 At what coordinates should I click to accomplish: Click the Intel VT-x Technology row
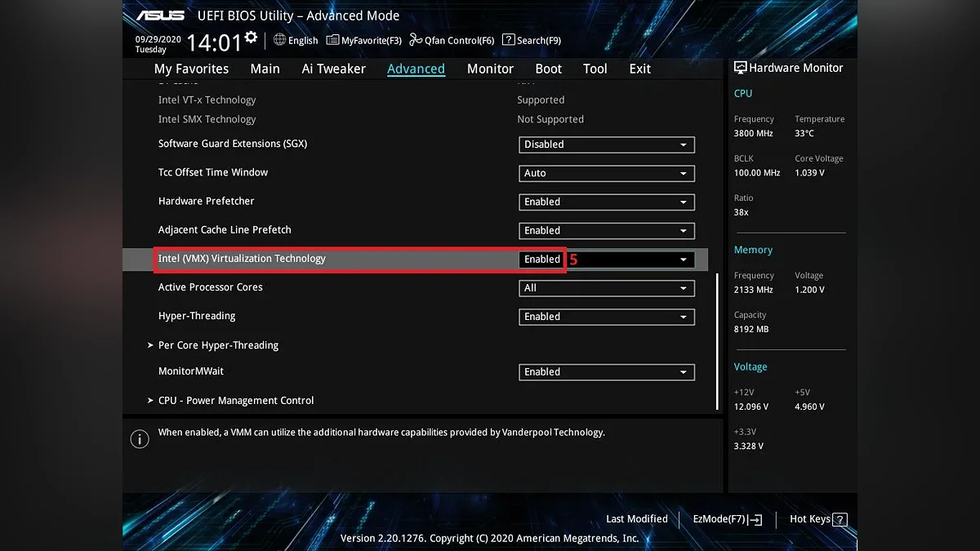pyautogui.click(x=415, y=100)
